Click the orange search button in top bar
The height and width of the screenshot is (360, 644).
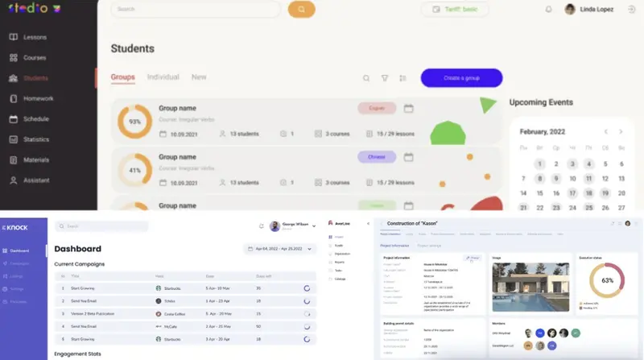click(x=302, y=10)
